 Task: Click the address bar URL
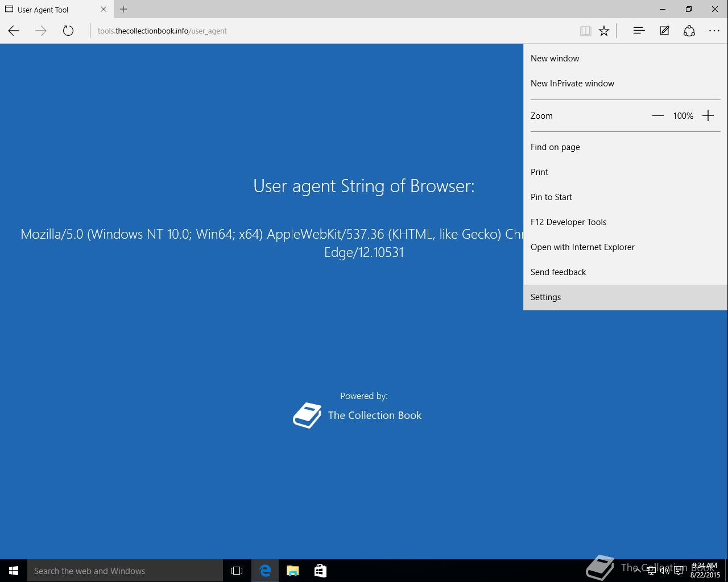click(x=162, y=31)
